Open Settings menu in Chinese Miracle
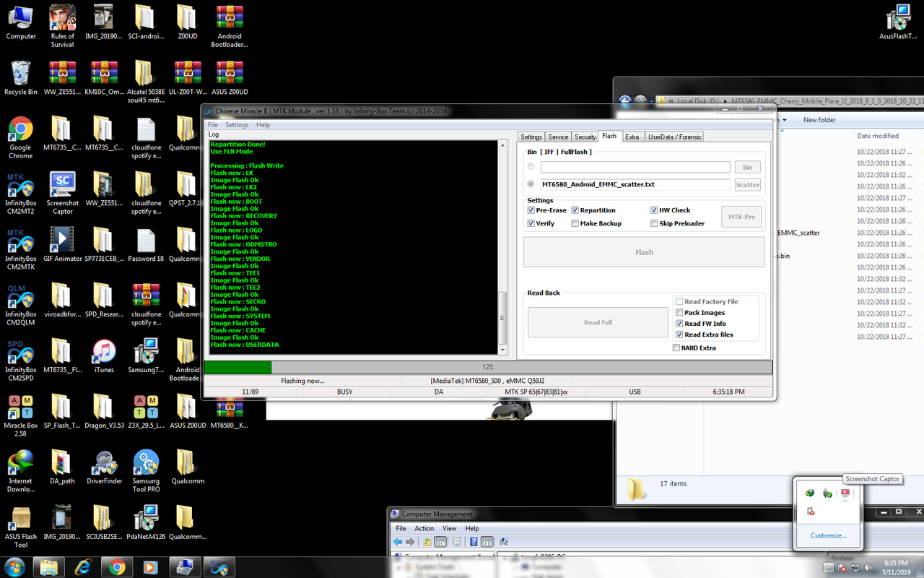The image size is (924, 578). 237,125
